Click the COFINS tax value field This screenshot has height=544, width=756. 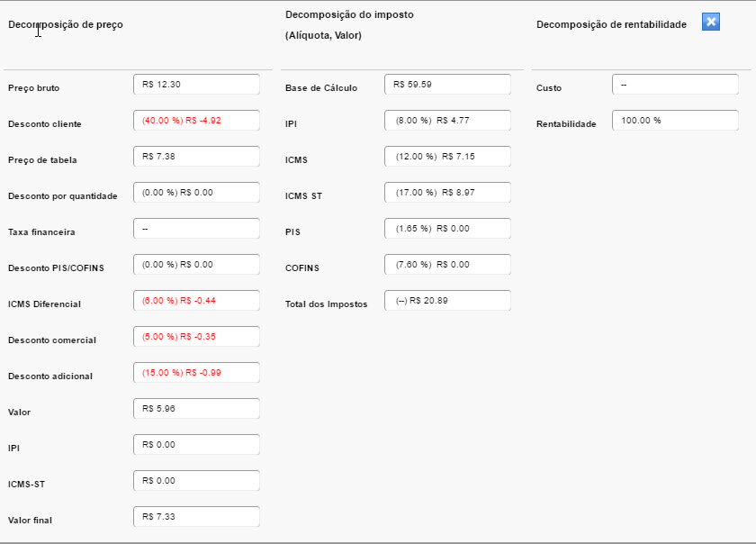click(448, 265)
